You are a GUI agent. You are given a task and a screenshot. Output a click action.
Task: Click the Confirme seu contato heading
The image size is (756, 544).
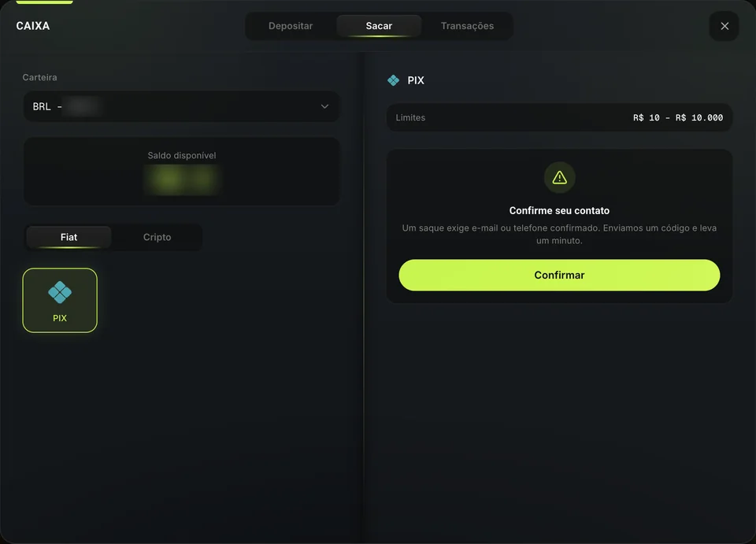559,210
